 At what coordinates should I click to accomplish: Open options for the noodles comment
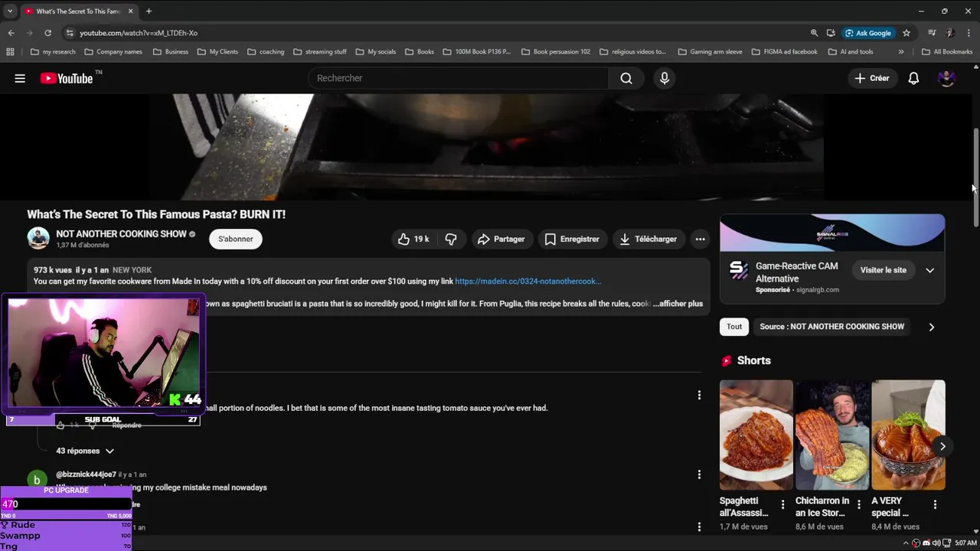(699, 395)
